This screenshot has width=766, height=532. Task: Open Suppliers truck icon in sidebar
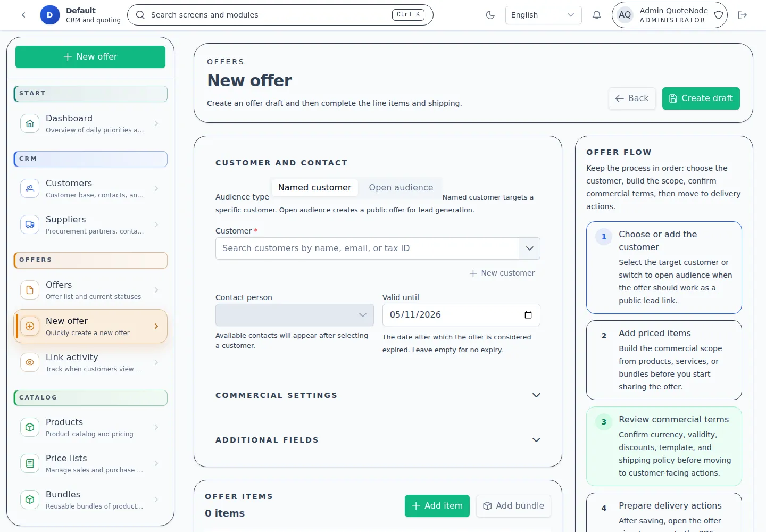[30, 225]
